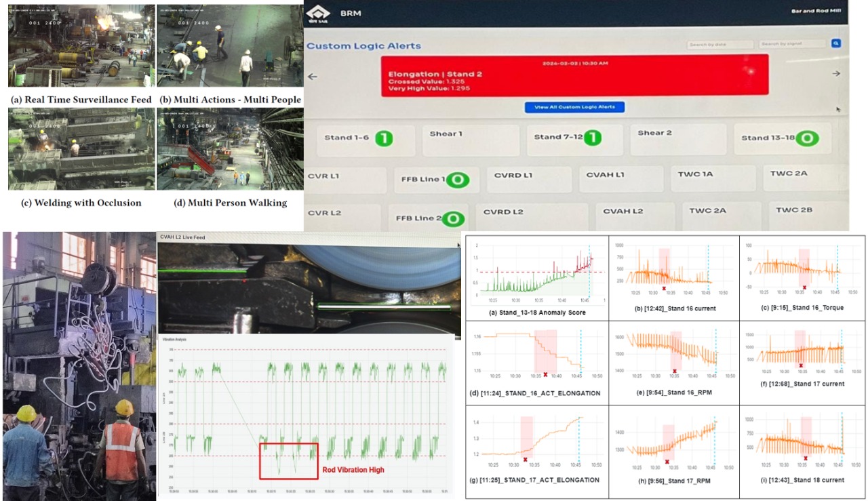868x501 pixels.
Task: Go to next alert with right arrow
Action: (836, 74)
